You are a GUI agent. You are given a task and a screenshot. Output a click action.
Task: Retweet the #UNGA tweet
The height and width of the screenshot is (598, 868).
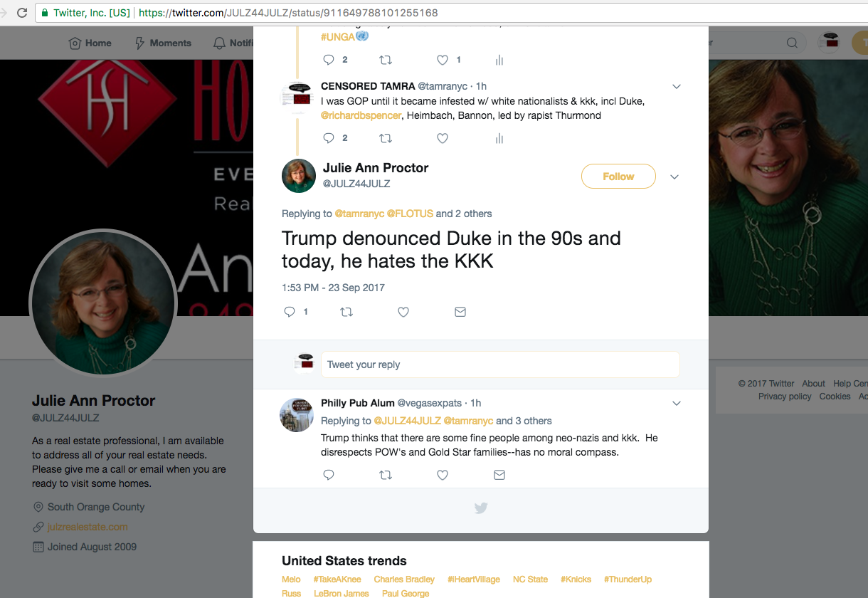coord(386,60)
